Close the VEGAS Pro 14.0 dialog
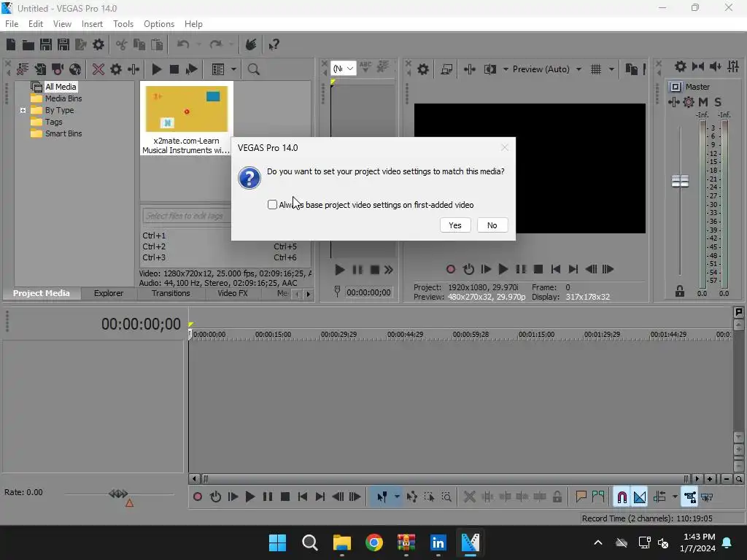This screenshot has height=560, width=747. [x=505, y=147]
